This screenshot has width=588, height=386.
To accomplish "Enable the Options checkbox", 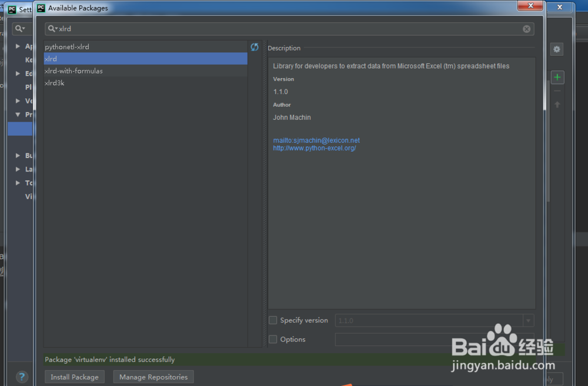I will point(273,339).
